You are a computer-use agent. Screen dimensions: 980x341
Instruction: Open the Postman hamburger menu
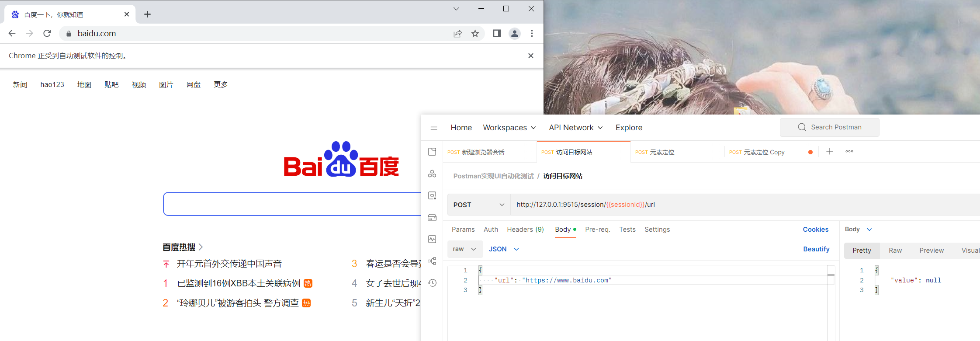point(434,128)
